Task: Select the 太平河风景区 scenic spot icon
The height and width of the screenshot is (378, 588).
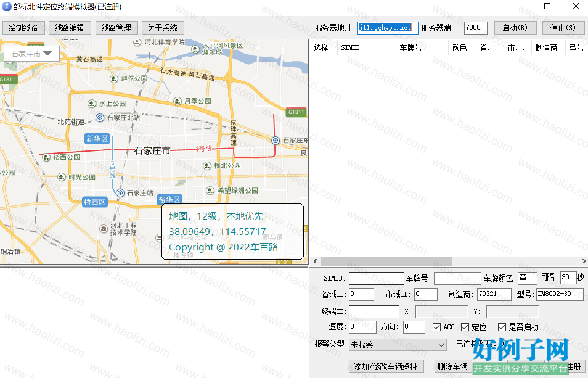Action: pyautogui.click(x=195, y=49)
